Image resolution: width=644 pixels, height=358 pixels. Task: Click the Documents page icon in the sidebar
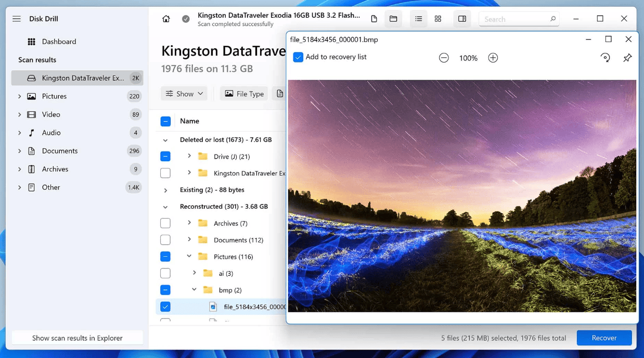point(32,151)
